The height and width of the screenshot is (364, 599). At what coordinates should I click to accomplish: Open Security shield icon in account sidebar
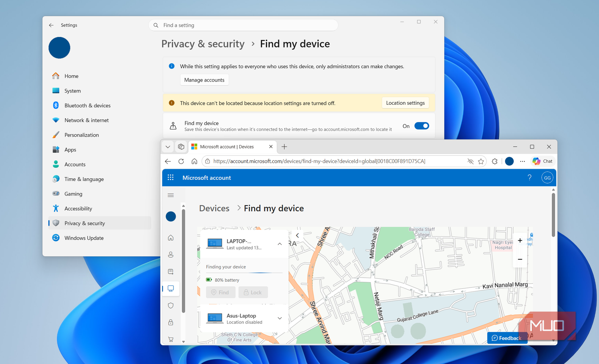(171, 306)
